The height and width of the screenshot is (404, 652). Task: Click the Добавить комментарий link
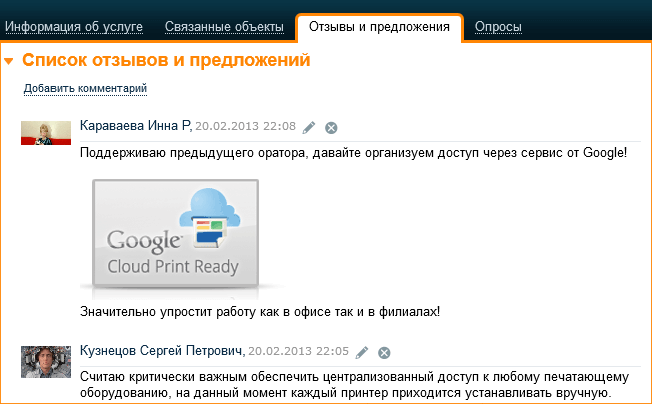pyautogui.click(x=85, y=89)
